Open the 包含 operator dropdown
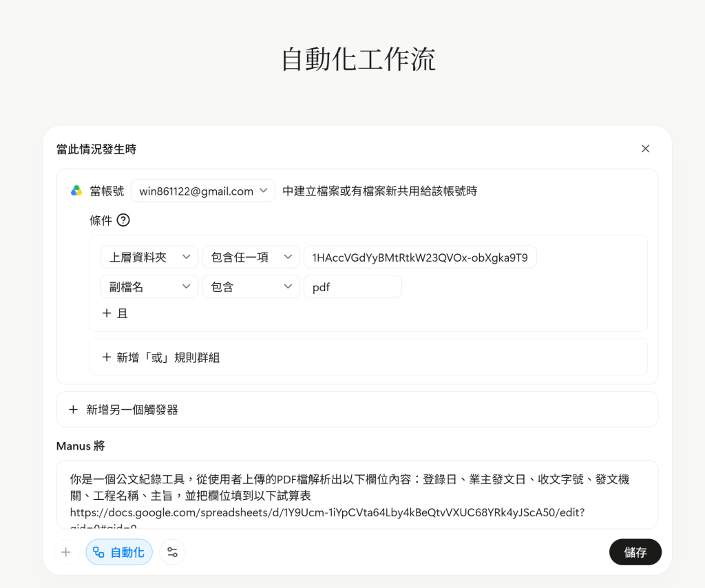 251,287
